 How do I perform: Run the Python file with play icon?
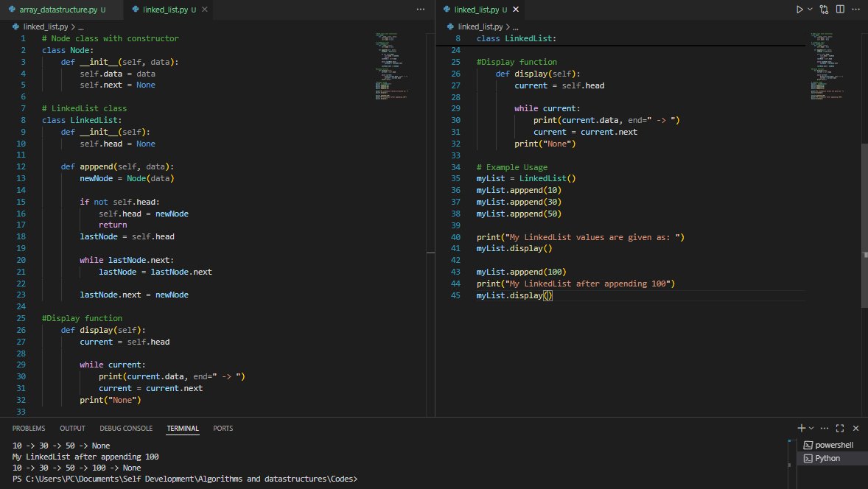[x=799, y=10]
